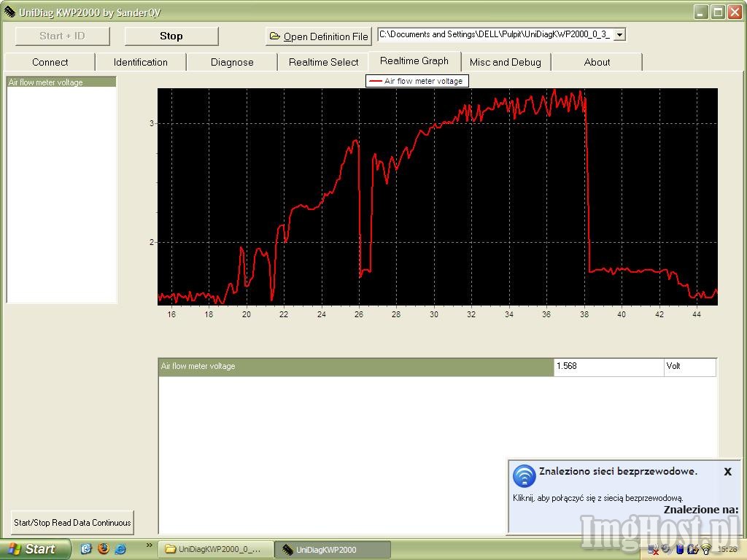This screenshot has height=560, width=747.
Task: Launch Internet Explorer from Quick Launch
Action: tap(120, 549)
